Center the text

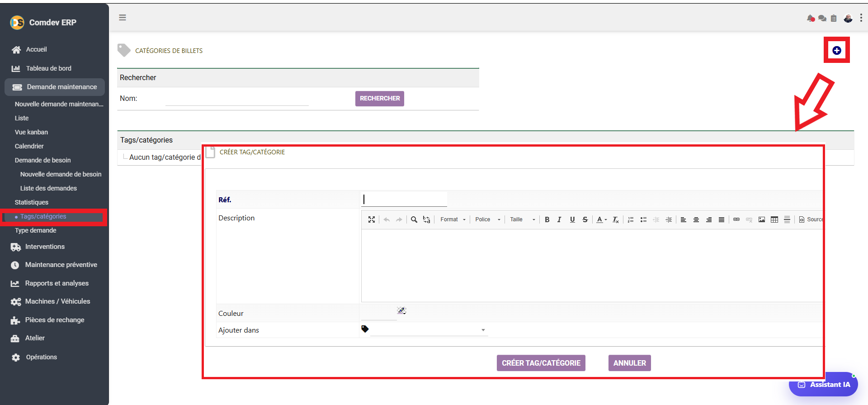(696, 219)
